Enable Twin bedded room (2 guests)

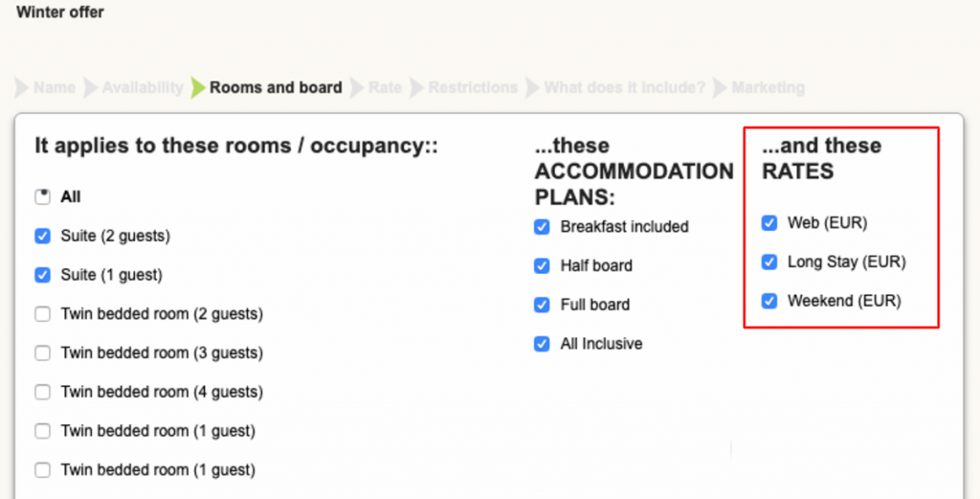[x=42, y=313]
